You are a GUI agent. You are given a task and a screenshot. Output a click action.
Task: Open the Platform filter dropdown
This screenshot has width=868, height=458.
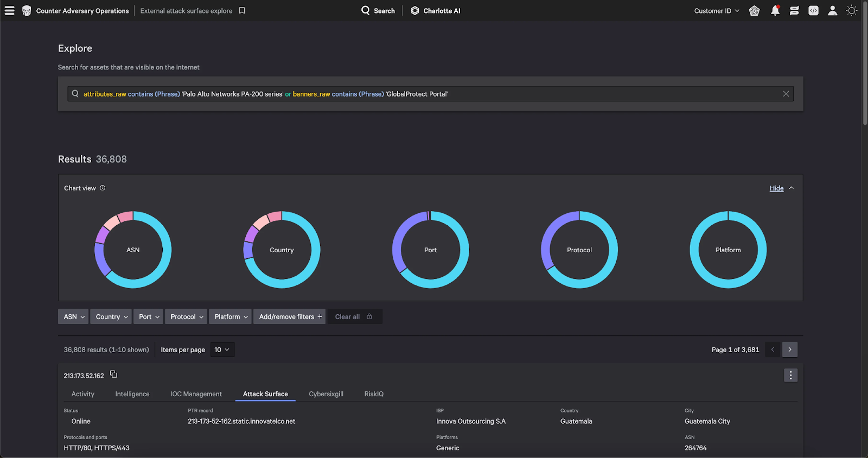pos(230,316)
